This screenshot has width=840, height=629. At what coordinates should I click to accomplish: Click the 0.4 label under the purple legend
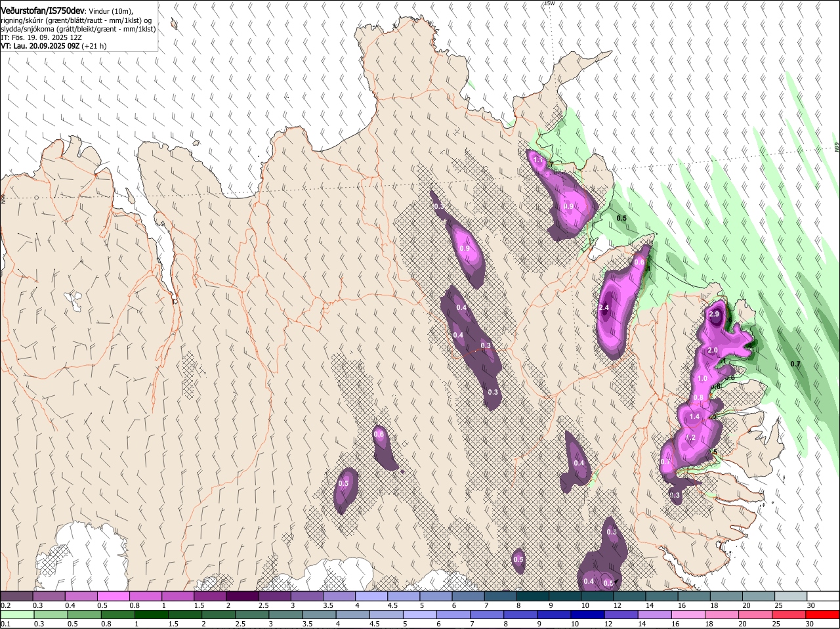[x=70, y=605]
